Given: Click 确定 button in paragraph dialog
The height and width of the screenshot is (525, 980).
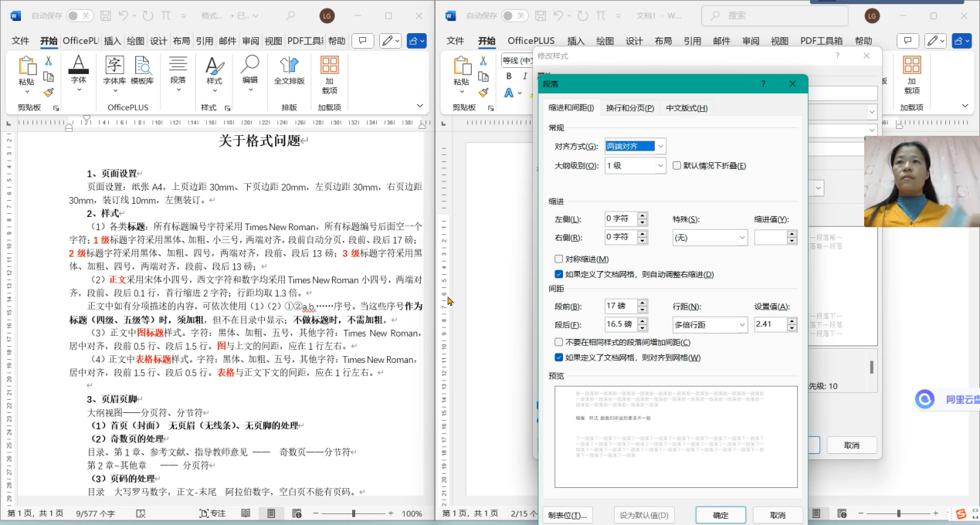Looking at the screenshot, I should pyautogui.click(x=720, y=515).
